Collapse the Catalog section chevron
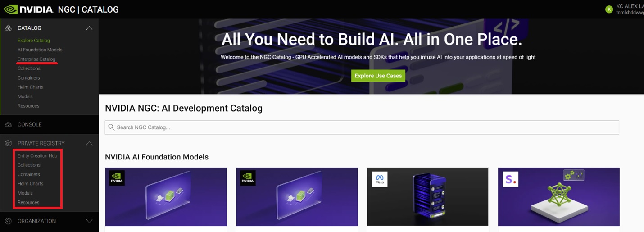The image size is (644, 232). (x=89, y=28)
